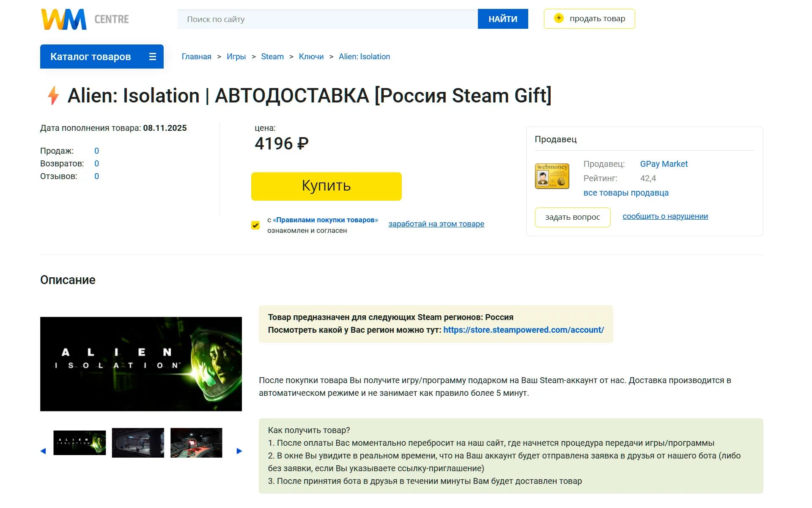Click the webmoney seller passport icon

point(552,176)
